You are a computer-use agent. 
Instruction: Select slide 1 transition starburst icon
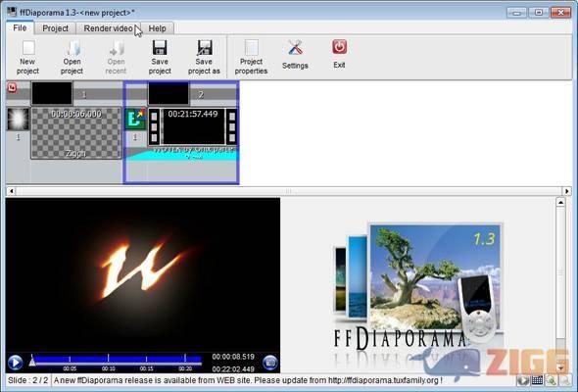pyautogui.click(x=18, y=120)
